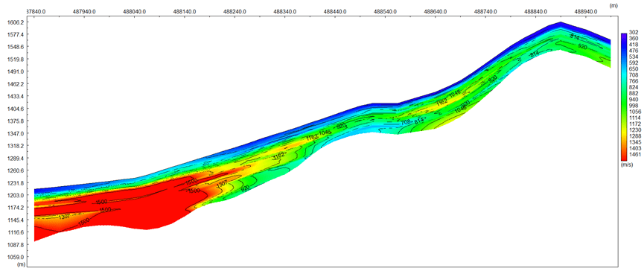Select legend value 302
The image size is (644, 271).
(634, 32)
